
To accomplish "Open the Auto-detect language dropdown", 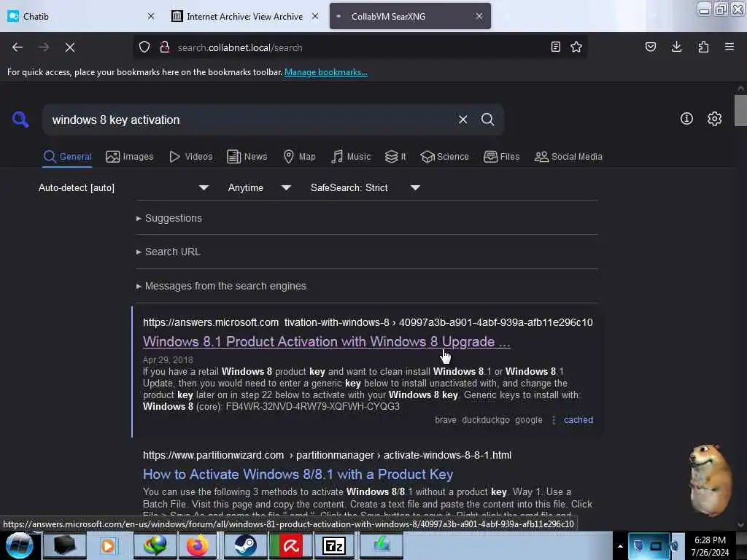I will [x=123, y=187].
